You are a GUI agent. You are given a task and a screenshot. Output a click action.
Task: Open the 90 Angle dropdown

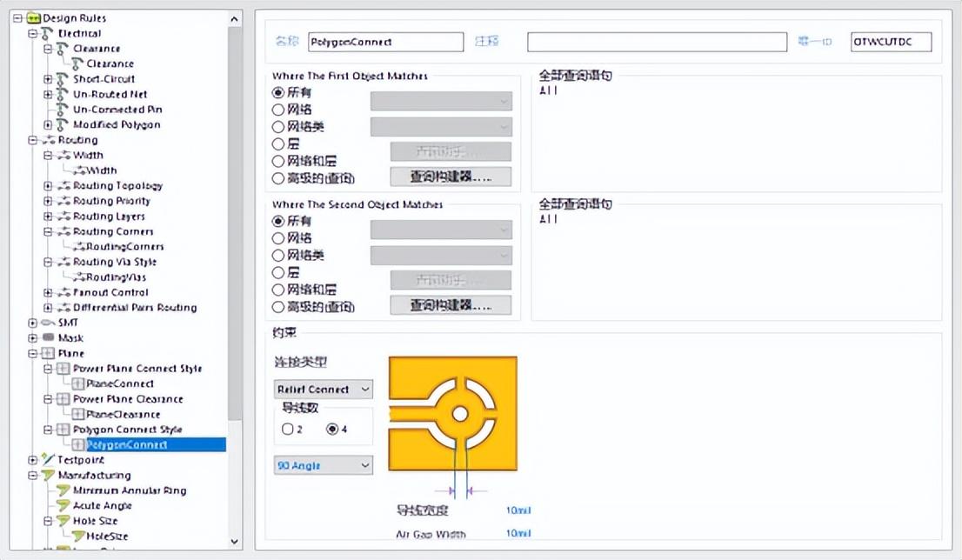tap(323, 465)
